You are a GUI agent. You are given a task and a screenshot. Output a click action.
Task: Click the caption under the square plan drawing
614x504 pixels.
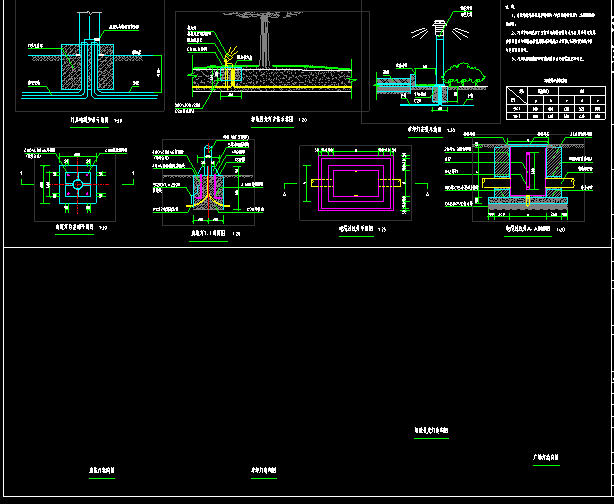pyautogui.click(x=75, y=226)
